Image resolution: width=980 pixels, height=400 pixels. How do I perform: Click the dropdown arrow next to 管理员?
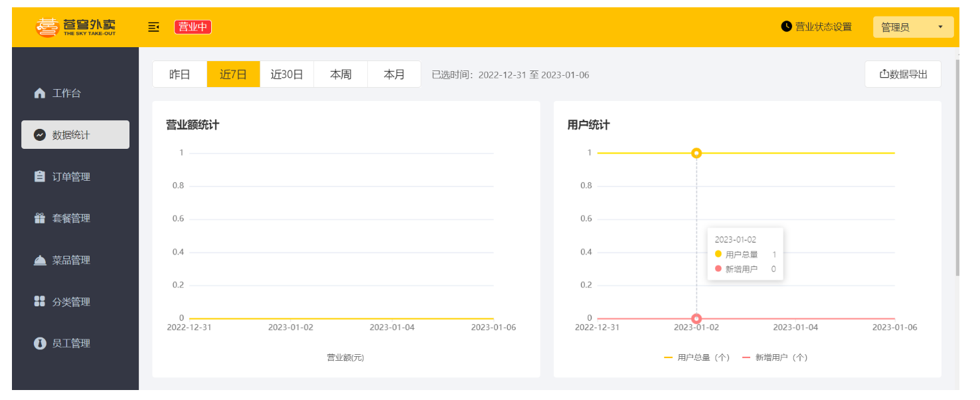tap(940, 27)
